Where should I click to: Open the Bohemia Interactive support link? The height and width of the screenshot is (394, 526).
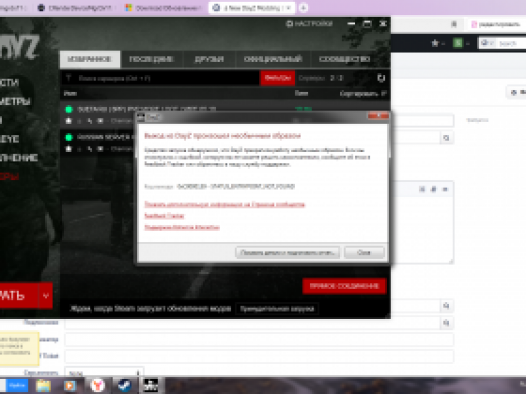coord(182,228)
